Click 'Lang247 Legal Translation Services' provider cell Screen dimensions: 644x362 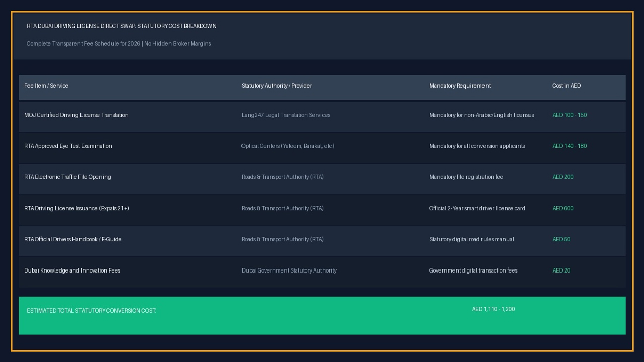[x=286, y=115]
